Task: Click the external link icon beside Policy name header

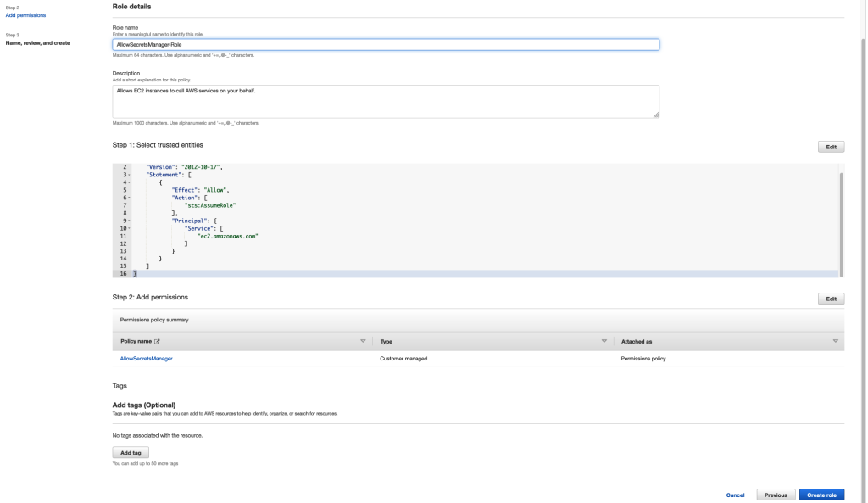Action: point(158,340)
